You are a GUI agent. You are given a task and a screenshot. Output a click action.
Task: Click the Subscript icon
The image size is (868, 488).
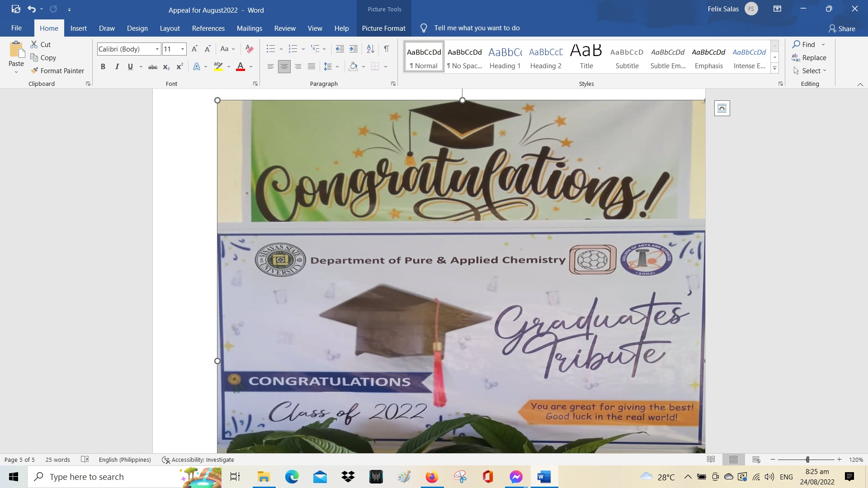pyautogui.click(x=166, y=67)
